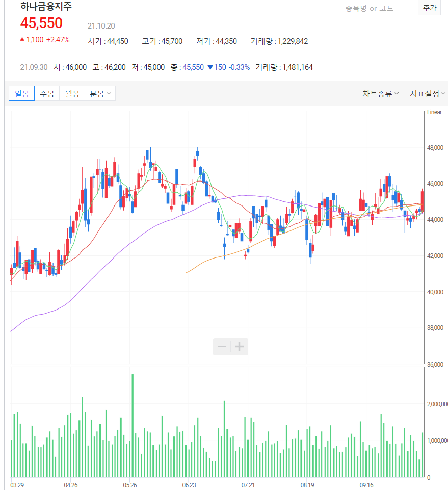This screenshot has width=448, height=490.
Task: Click the 38,000 price axis label
Action: (435, 328)
